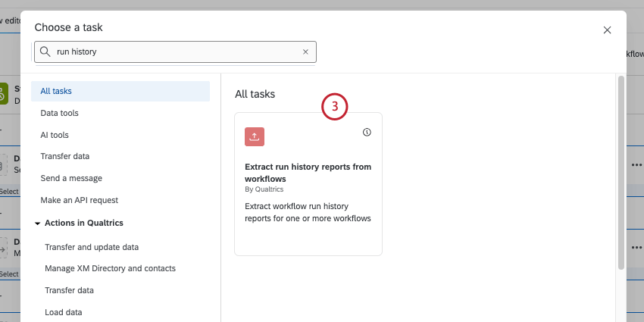Select the All tasks category
Viewport: 644px width, 322px height.
tap(56, 91)
